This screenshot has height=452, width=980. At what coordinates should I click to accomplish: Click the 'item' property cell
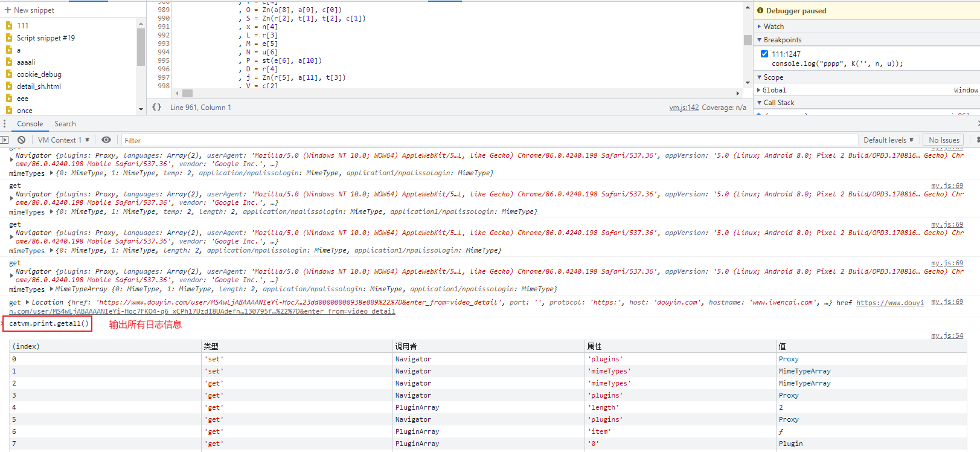click(x=680, y=431)
